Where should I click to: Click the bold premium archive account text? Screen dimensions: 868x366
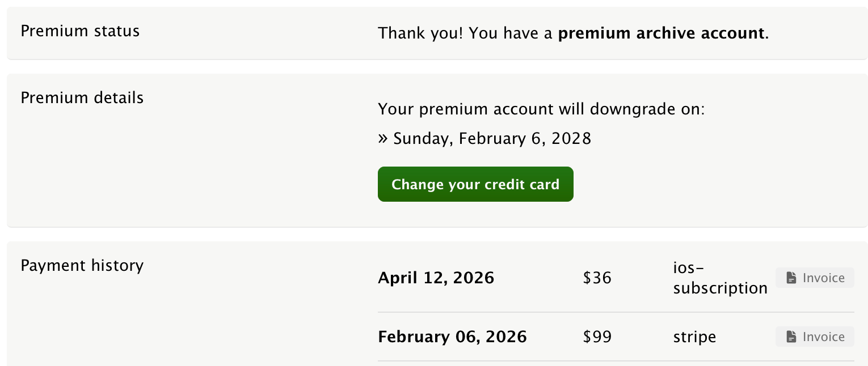[x=661, y=33]
